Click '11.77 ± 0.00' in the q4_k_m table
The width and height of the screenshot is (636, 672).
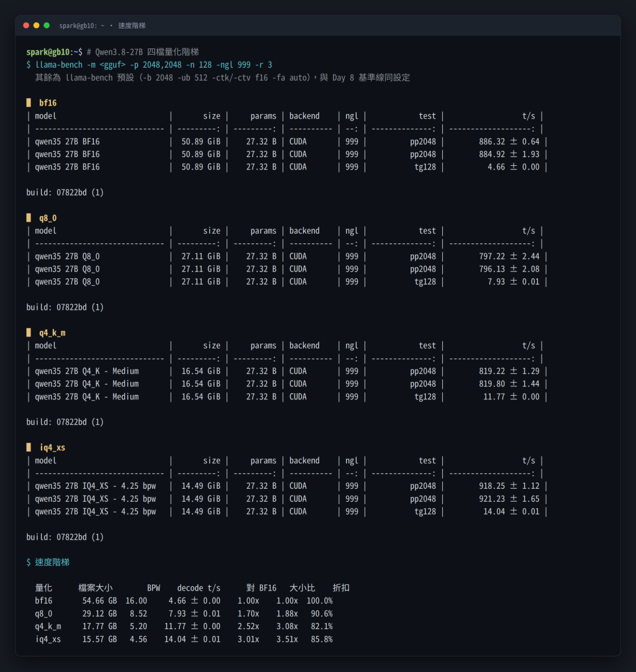(511, 396)
